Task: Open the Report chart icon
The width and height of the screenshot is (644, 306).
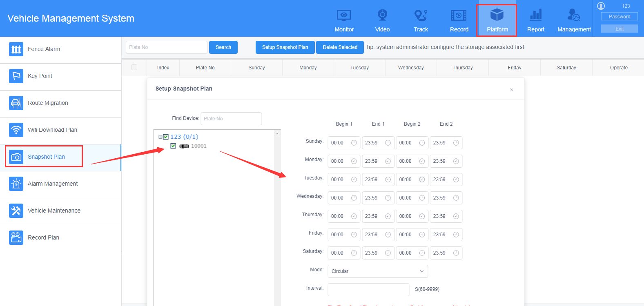Action: [535, 15]
